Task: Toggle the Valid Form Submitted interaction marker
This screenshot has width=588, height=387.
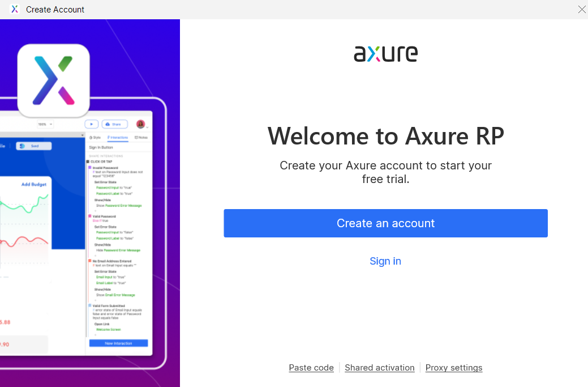Action: click(89, 306)
